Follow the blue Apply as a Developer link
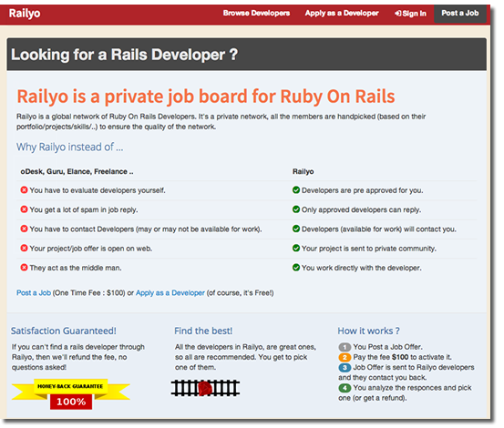504x428 pixels. [x=170, y=293]
